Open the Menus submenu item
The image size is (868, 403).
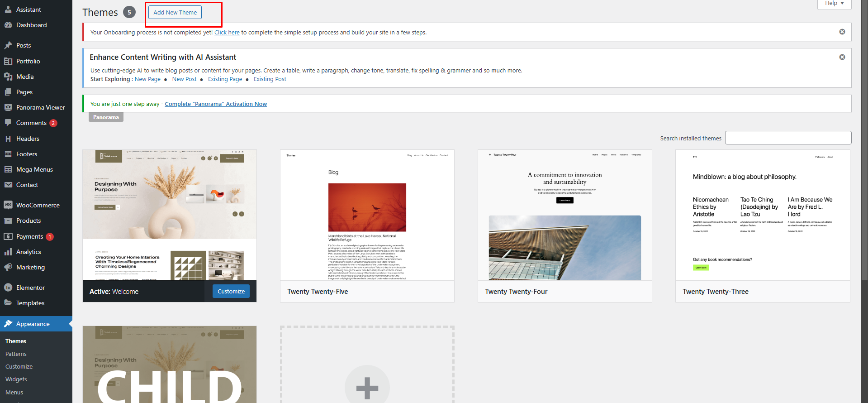pyautogui.click(x=14, y=392)
